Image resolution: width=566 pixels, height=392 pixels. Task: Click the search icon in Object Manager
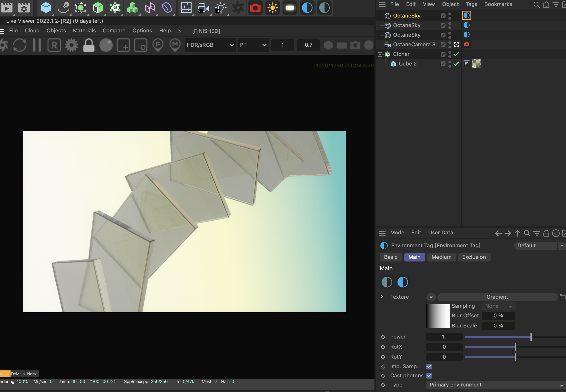click(536, 5)
